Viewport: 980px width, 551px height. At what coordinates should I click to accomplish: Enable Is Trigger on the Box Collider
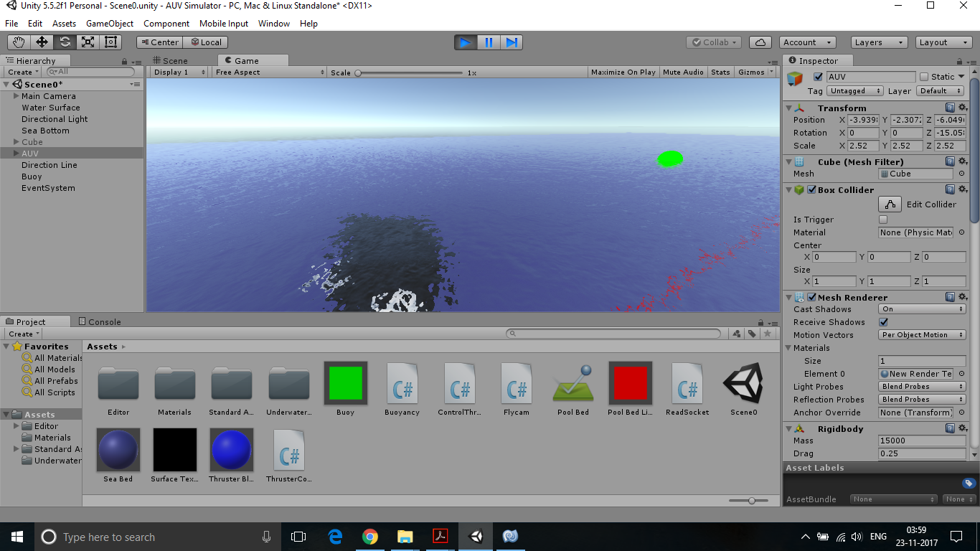tap(883, 219)
